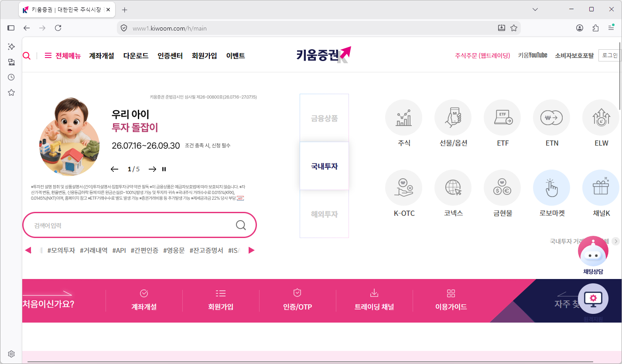Open 주식주문 (웹트레이딩) link
Viewport: 622px width, 364px height.
click(482, 56)
